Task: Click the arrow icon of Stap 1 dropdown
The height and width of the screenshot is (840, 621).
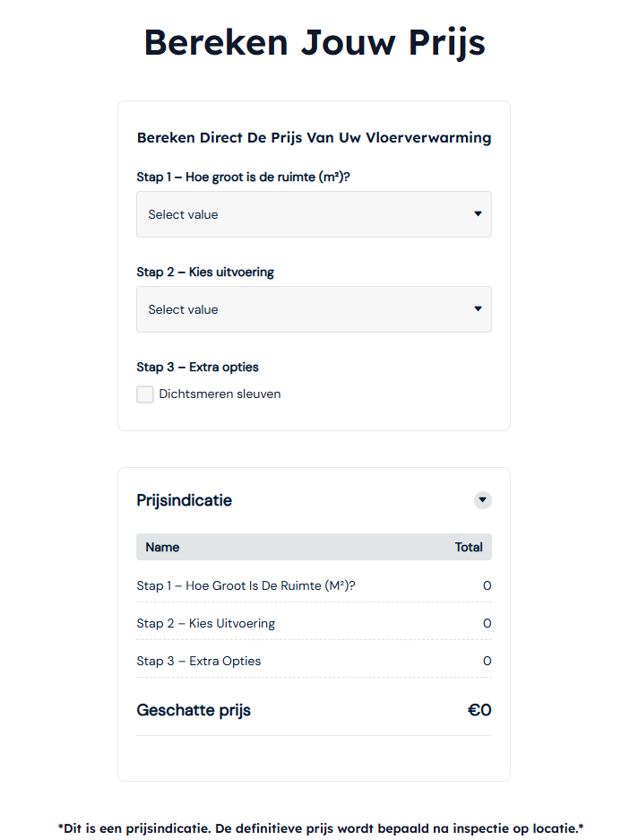Action: (478, 213)
